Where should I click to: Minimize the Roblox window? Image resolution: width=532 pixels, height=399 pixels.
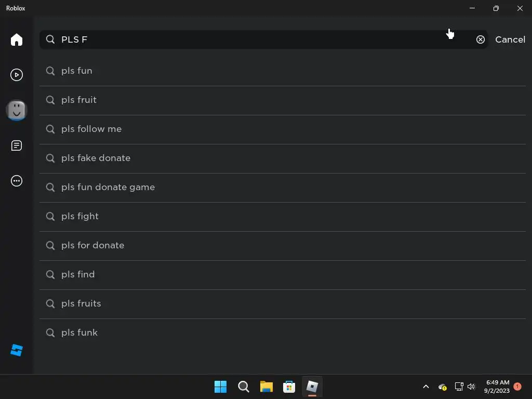[x=472, y=8]
